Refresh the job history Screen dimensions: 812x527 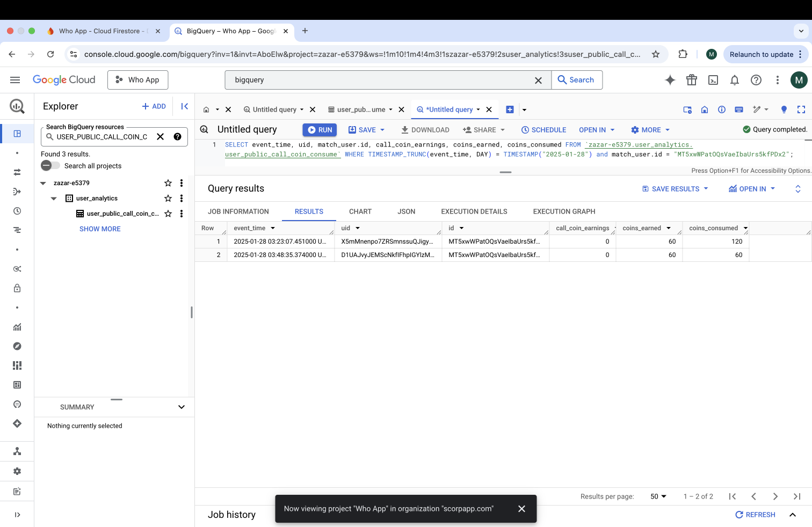[755, 515]
